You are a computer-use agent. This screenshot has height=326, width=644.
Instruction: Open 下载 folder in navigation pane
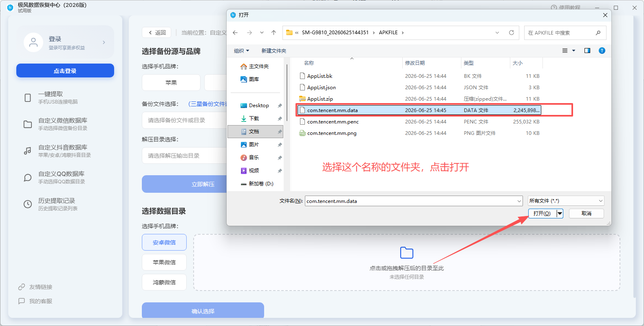point(250,119)
